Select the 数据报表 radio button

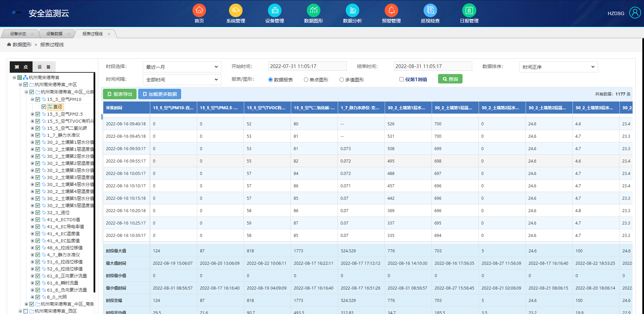coord(270,80)
